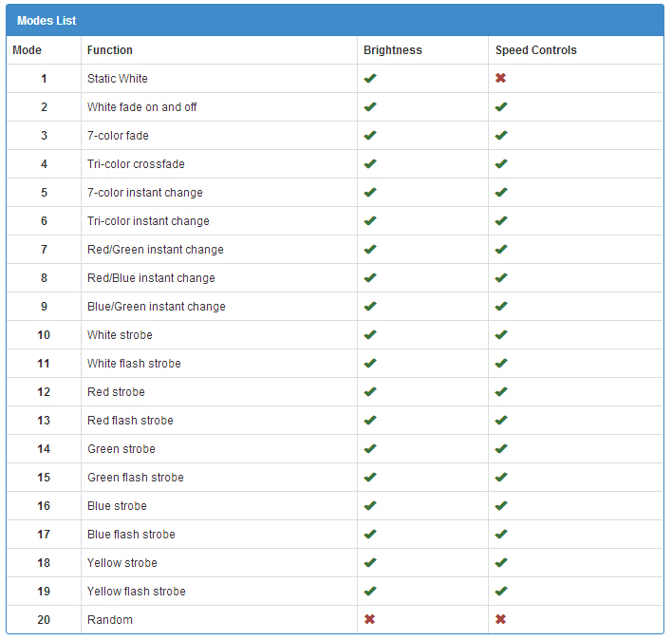The image size is (672, 640).
Task: Click Speed Controls checkmark for 7-color fade
Action: click(501, 136)
